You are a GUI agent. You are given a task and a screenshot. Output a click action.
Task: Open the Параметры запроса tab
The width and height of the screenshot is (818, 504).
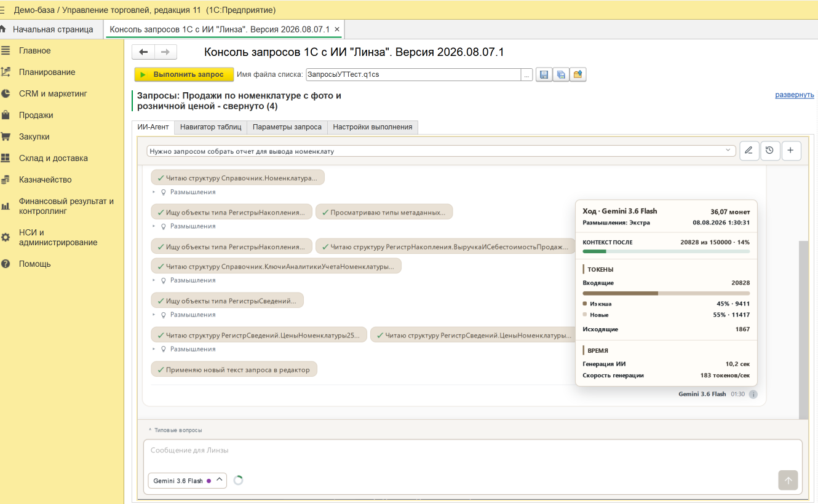(x=287, y=127)
